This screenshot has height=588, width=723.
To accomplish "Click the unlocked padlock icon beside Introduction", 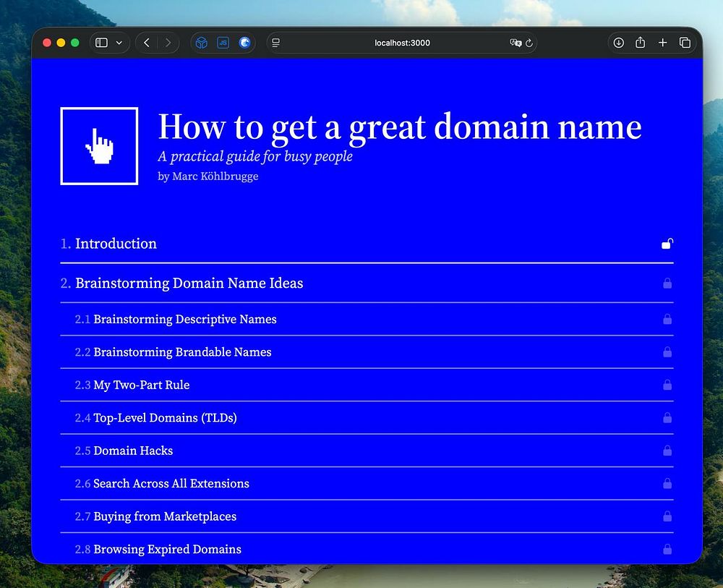I will click(667, 244).
